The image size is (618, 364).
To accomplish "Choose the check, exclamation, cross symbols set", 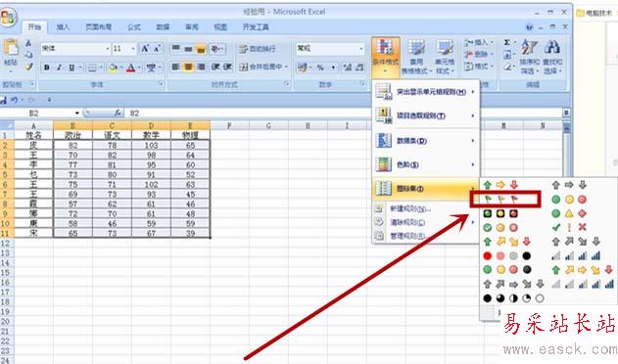I will pos(569,227).
